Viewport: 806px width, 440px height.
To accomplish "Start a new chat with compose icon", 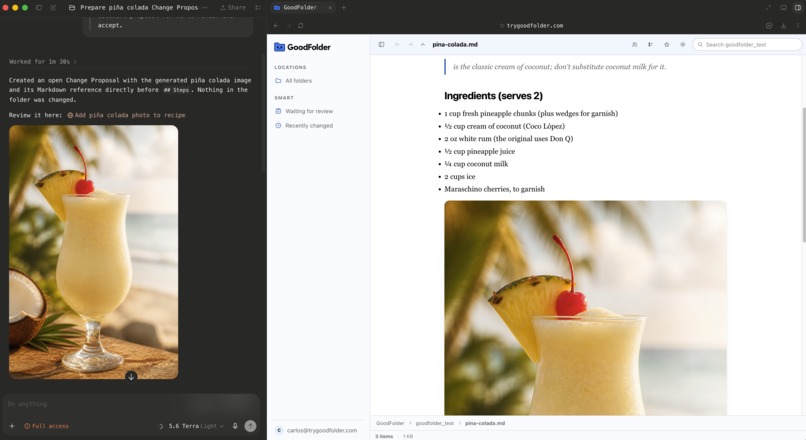I will pos(53,8).
